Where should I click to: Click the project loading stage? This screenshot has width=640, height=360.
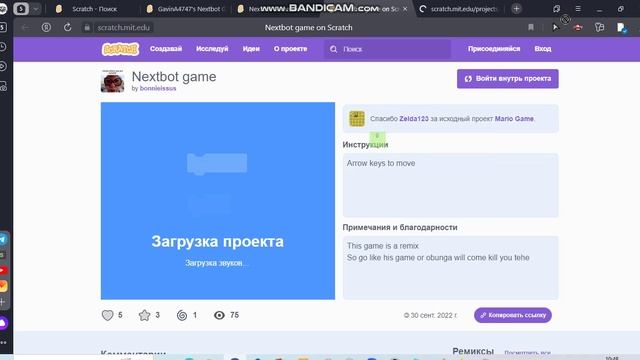tap(218, 201)
